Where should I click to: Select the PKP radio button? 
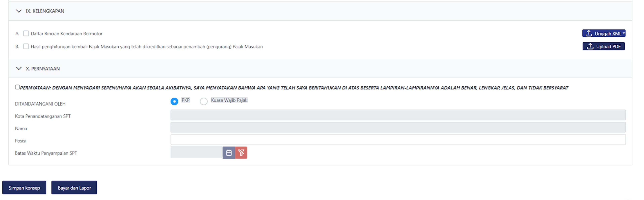pyautogui.click(x=174, y=101)
